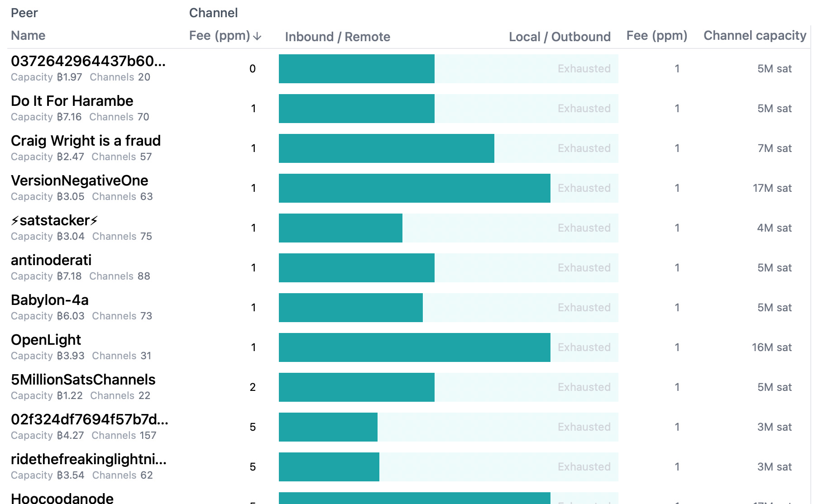This screenshot has height=504, width=823.
Task: Select the 02f324df7694f57b7d... peer
Action: tap(89, 419)
